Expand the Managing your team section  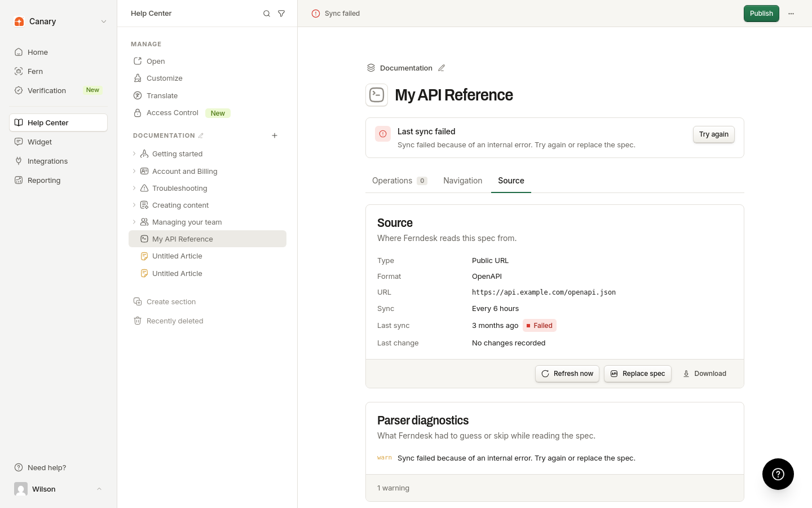tap(134, 222)
